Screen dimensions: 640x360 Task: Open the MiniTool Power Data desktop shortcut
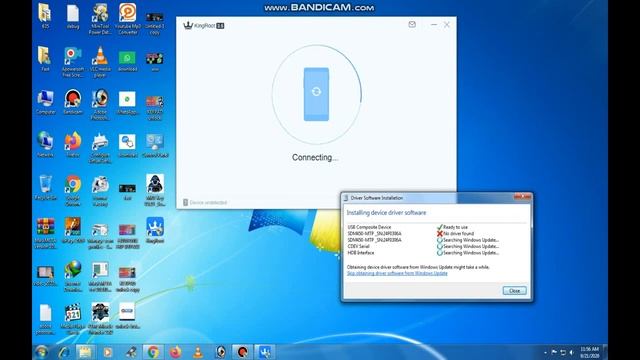[100, 18]
